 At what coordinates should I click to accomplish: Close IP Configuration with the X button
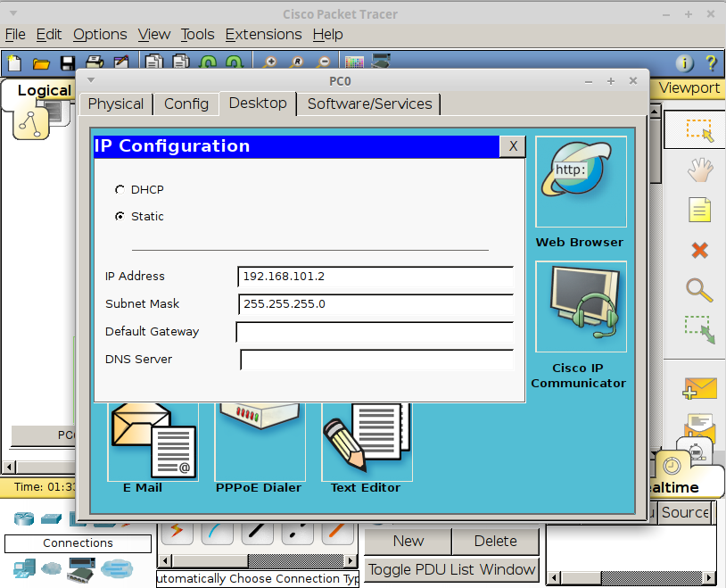click(513, 146)
